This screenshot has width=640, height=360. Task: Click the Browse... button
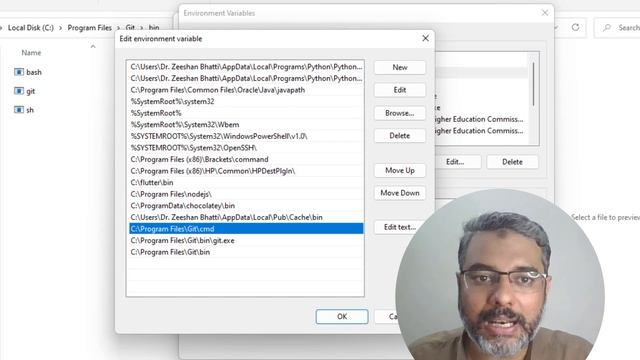pos(400,113)
